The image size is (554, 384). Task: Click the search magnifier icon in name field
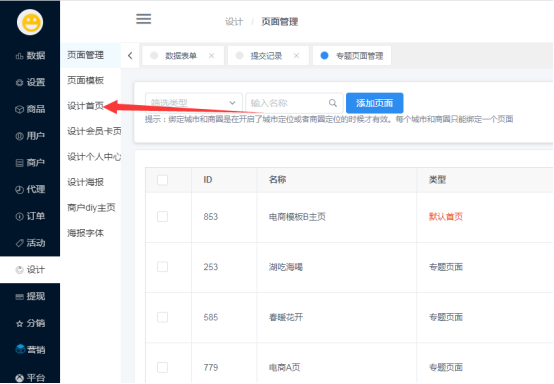[x=332, y=103]
